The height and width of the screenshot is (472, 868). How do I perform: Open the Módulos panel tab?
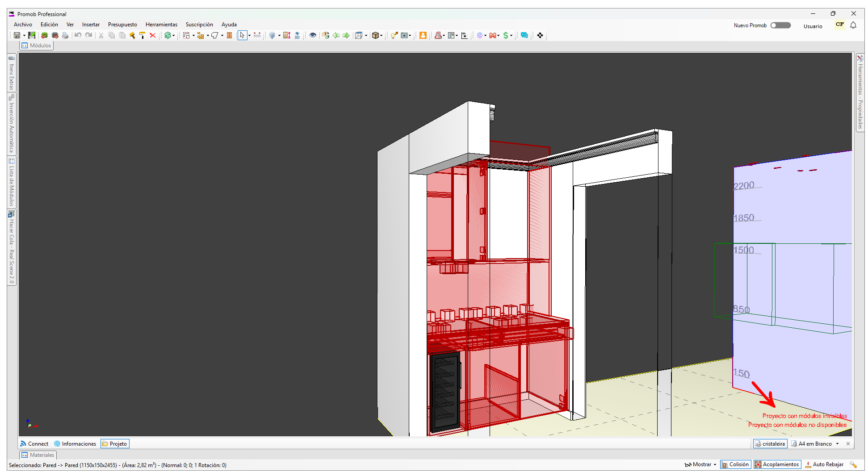click(37, 46)
